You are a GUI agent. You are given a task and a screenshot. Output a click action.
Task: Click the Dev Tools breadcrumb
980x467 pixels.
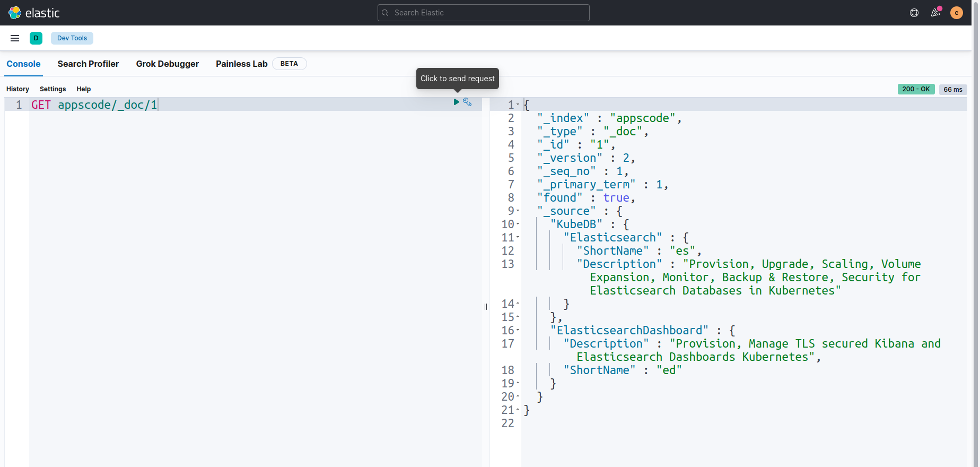(x=72, y=38)
